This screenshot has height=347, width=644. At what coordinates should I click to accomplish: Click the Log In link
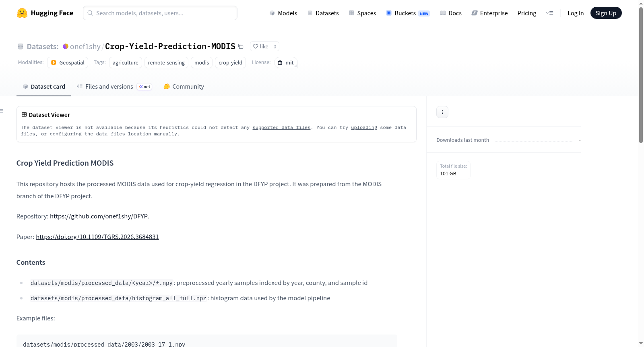tap(576, 13)
